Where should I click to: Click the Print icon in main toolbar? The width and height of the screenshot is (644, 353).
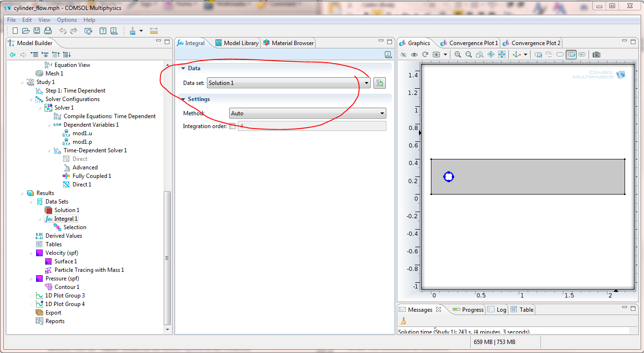47,31
